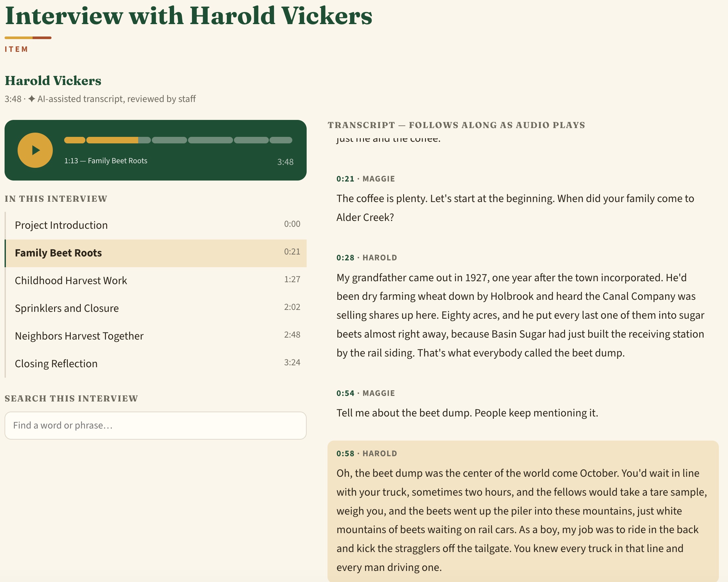
Task: Jump to the first audio progress segment
Action: tap(75, 140)
